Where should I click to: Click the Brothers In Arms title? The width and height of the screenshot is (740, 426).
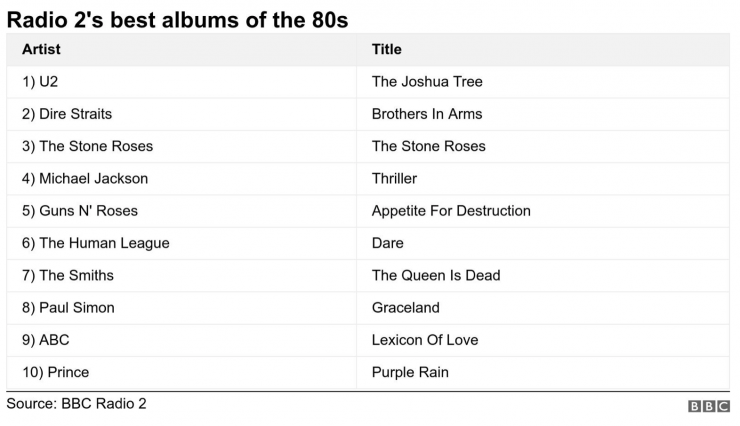427,114
